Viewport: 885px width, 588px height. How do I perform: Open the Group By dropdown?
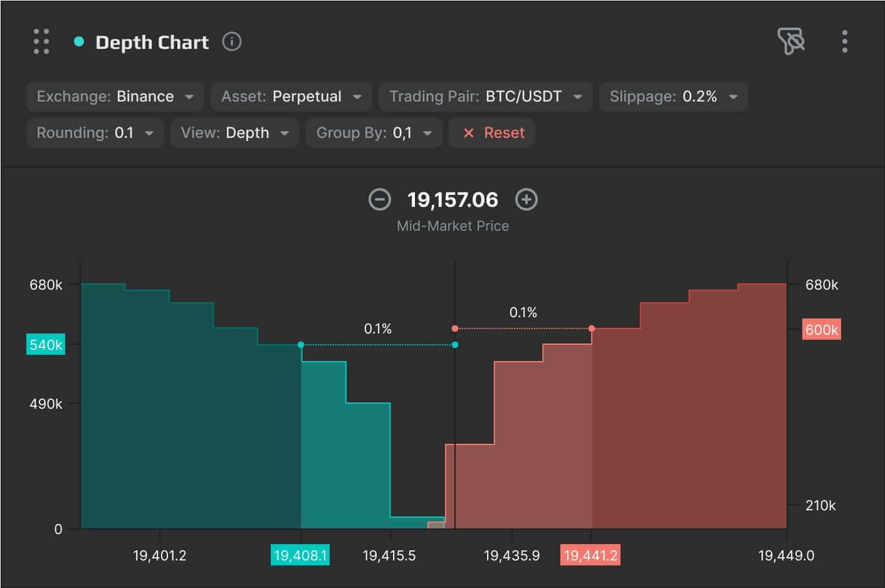[374, 133]
